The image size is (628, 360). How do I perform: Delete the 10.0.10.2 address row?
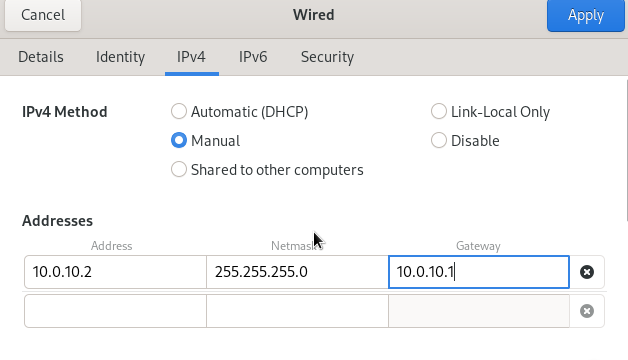coord(587,272)
